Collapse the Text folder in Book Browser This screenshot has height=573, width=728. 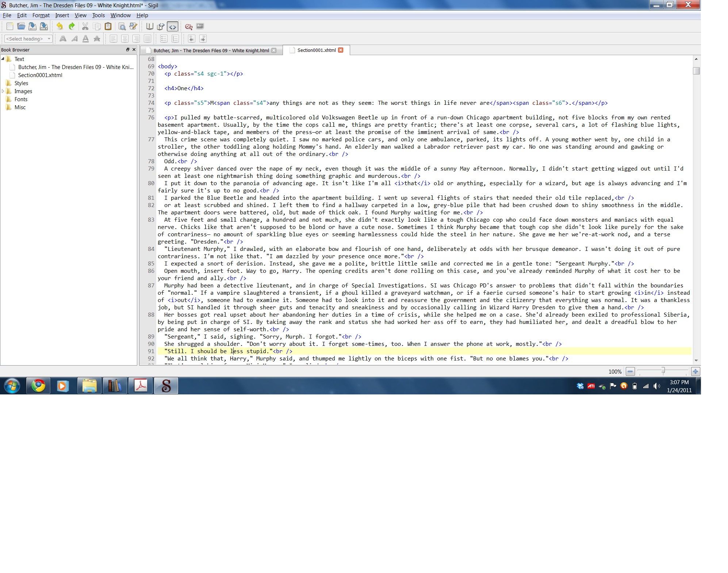tap(3, 59)
